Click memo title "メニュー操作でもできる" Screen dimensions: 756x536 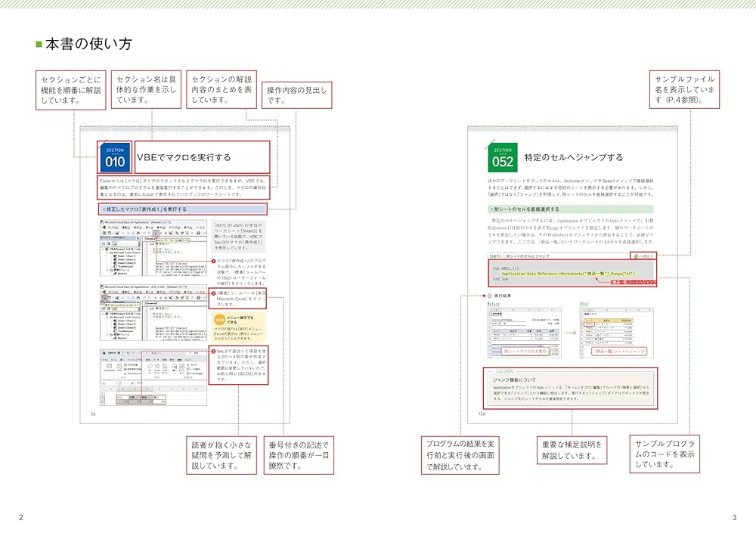tap(240, 320)
